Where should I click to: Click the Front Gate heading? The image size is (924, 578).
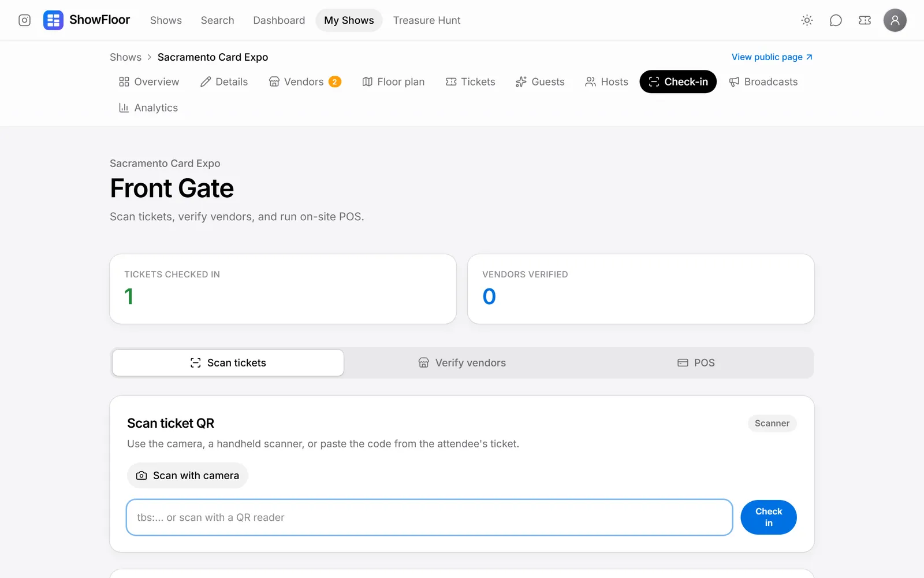click(x=172, y=188)
